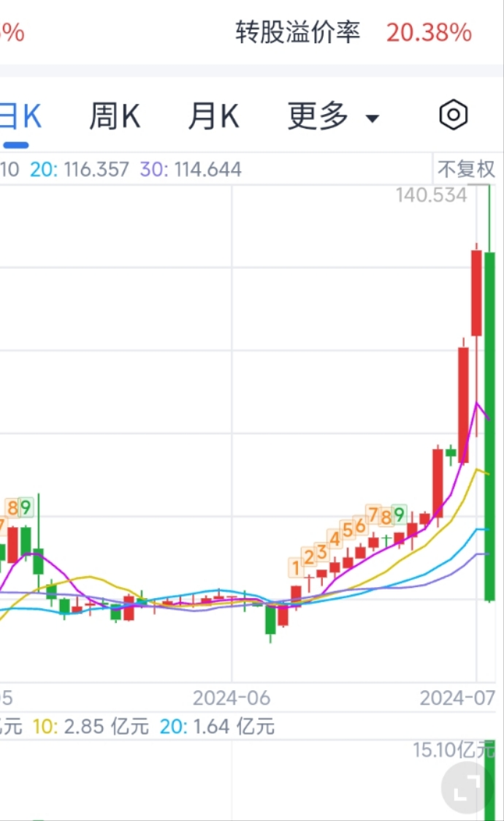The width and height of the screenshot is (504, 821).
Task: Select the 日K daily chart tab
Action: click(20, 116)
